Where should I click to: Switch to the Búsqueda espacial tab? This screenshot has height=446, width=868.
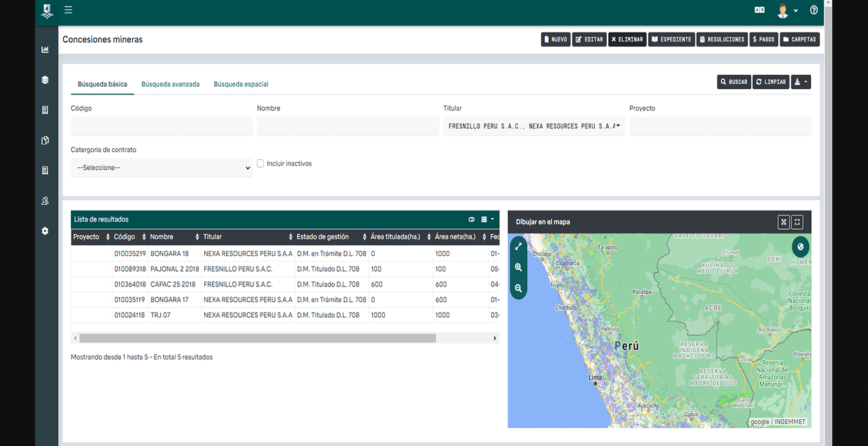pyautogui.click(x=241, y=84)
